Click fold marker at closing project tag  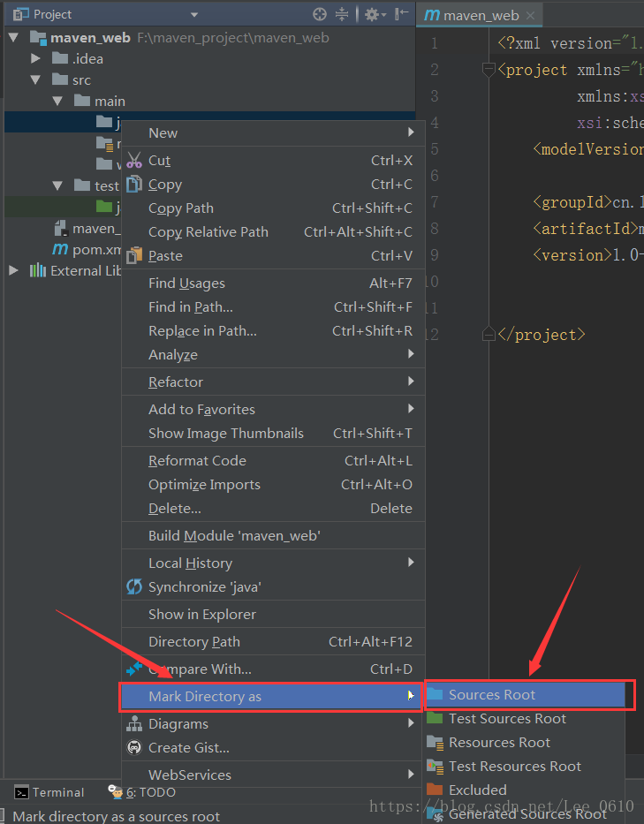pyautogui.click(x=489, y=334)
